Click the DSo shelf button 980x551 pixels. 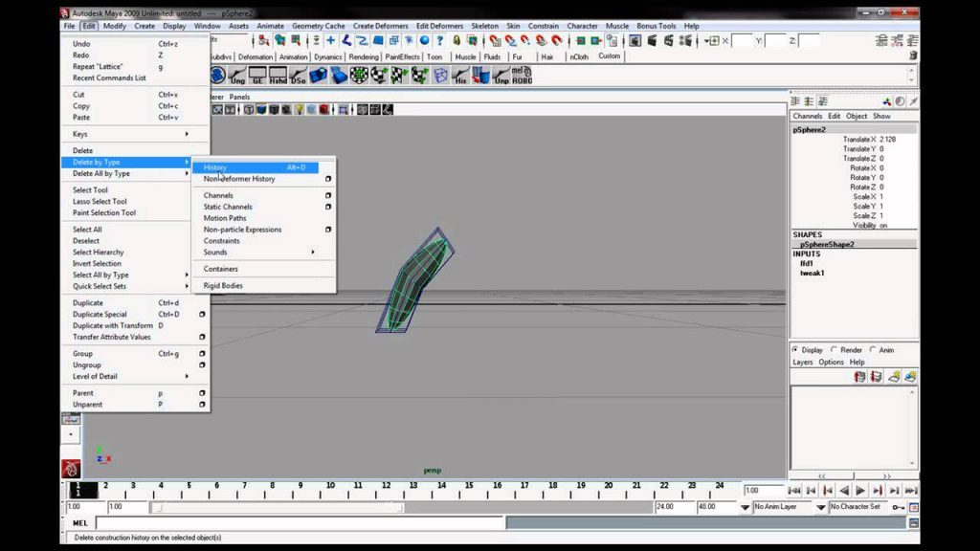(x=299, y=76)
